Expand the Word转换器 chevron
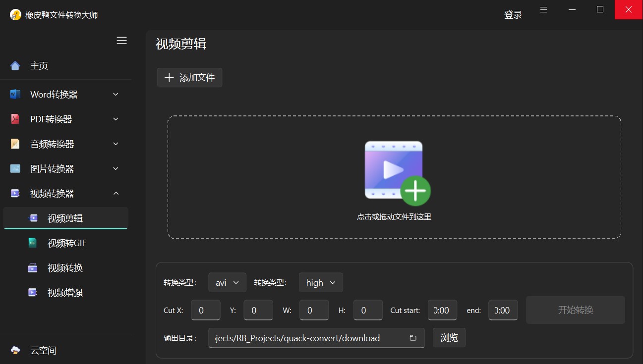 pyautogui.click(x=116, y=94)
